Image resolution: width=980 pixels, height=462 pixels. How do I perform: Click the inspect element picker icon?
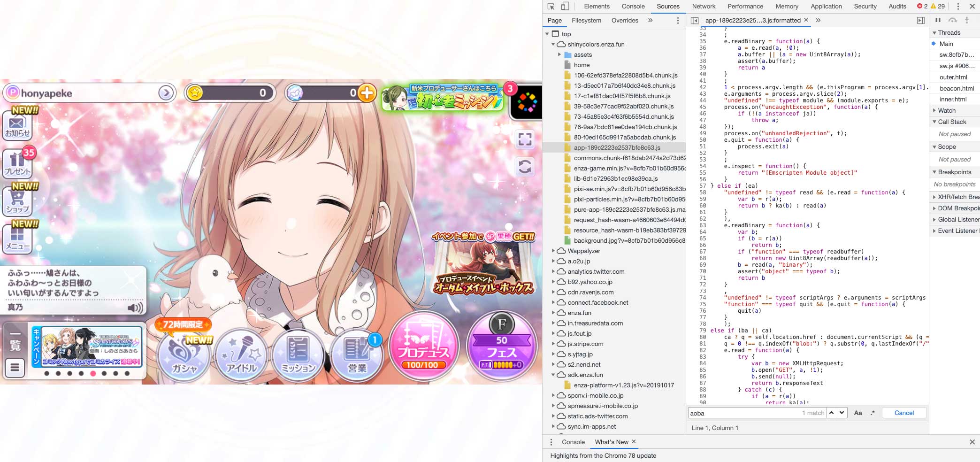pos(551,7)
